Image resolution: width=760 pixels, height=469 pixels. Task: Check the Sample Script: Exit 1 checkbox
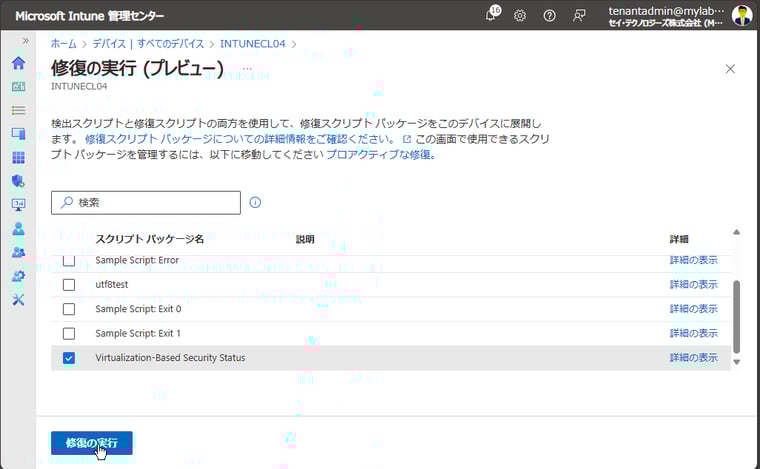coord(69,333)
